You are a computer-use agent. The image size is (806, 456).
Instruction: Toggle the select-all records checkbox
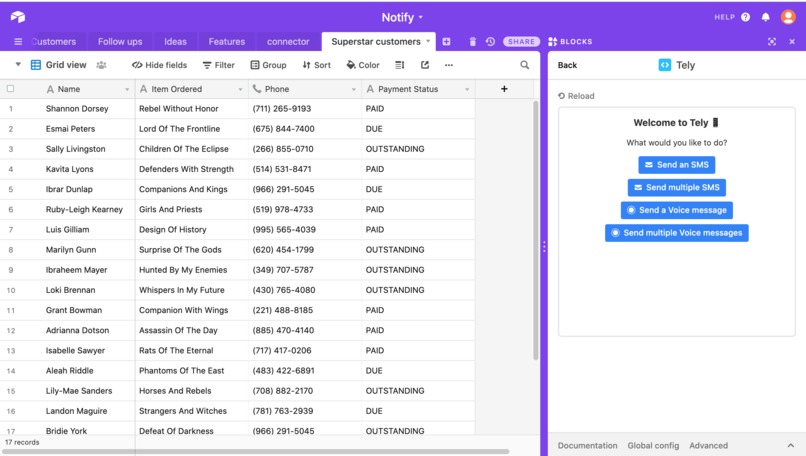pos(10,88)
